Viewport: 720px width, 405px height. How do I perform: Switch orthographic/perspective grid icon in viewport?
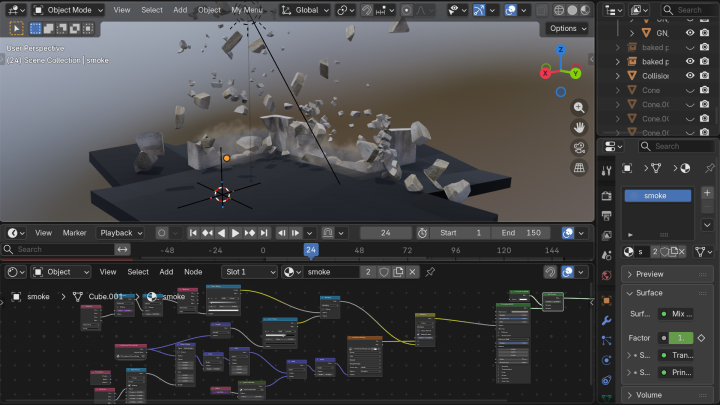click(579, 169)
